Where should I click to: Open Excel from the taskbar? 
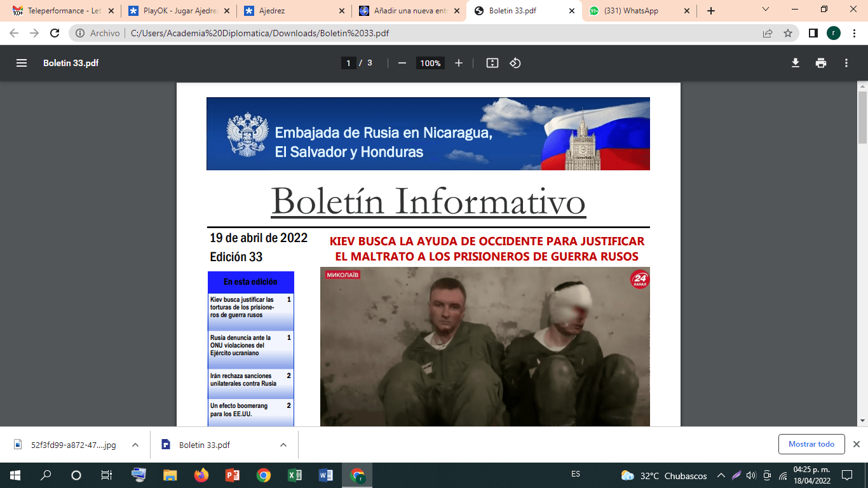pos(295,475)
